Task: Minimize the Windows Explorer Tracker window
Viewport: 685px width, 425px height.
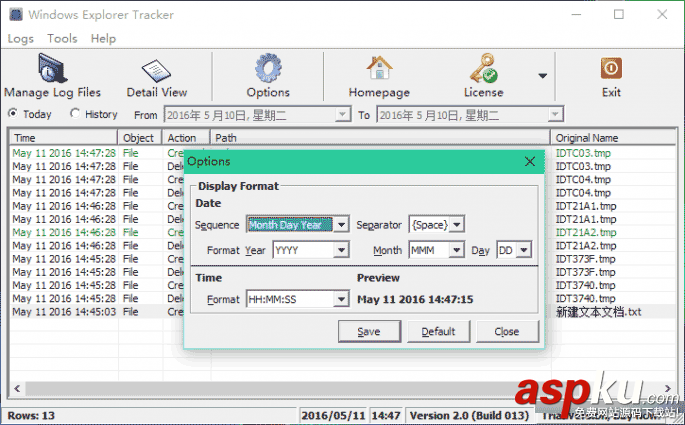Action: click(576, 14)
